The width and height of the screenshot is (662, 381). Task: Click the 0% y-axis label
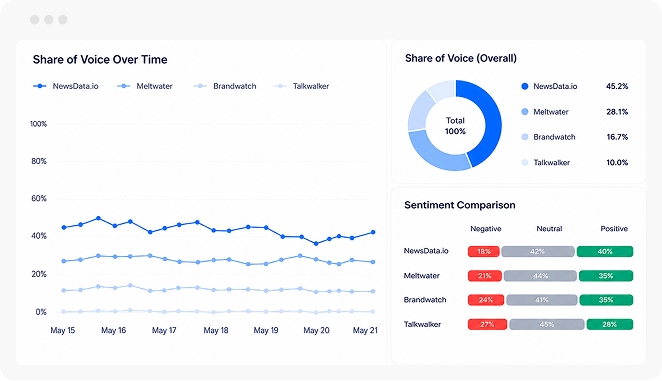click(x=41, y=312)
